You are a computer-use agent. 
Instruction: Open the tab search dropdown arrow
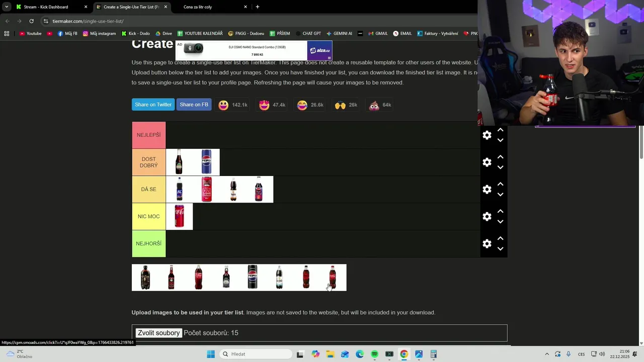point(7,7)
